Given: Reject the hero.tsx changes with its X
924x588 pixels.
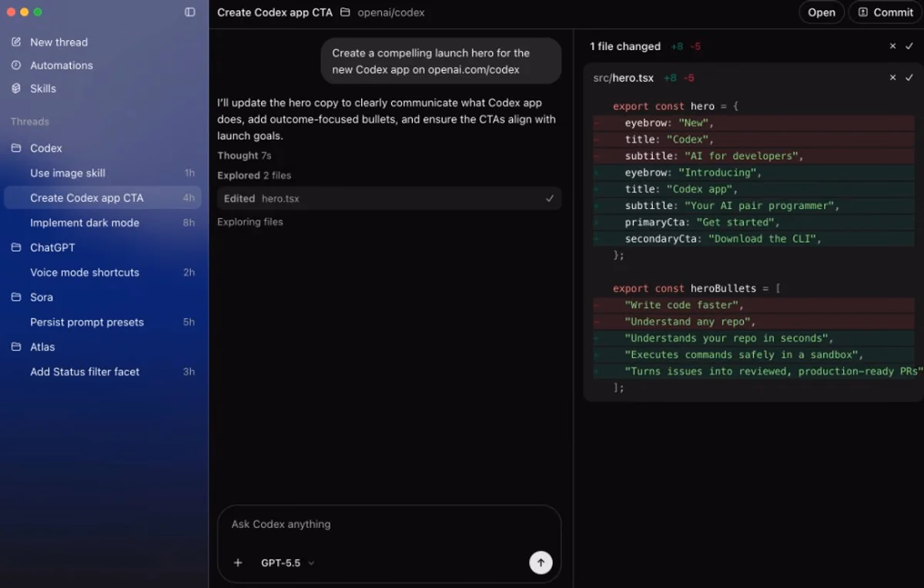Looking at the screenshot, I should (892, 78).
